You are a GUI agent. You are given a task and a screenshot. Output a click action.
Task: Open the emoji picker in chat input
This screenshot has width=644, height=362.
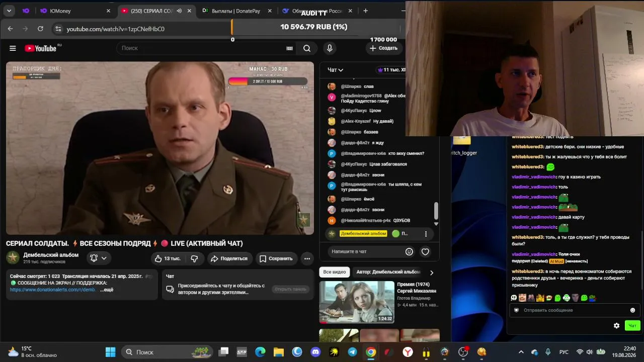pyautogui.click(x=409, y=251)
